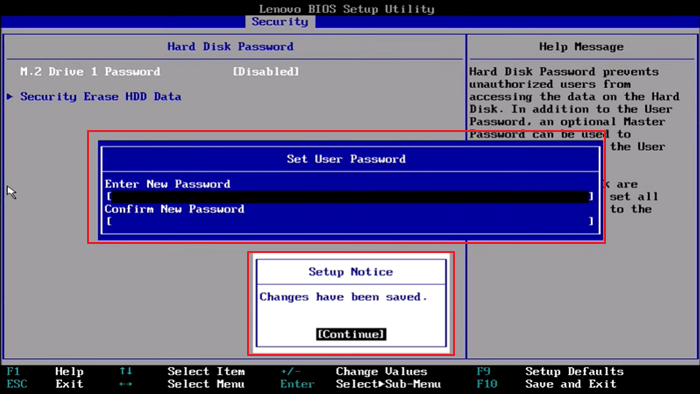Screen dimensions: 700x394
Task: Click the Lenovo BIOS Setup Utility title
Action: [347, 9]
